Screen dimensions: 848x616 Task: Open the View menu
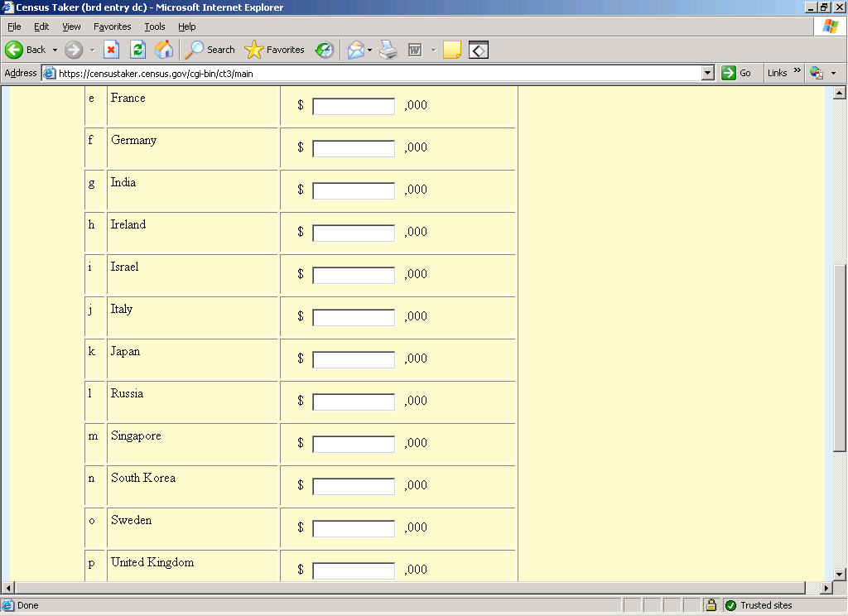[71, 26]
